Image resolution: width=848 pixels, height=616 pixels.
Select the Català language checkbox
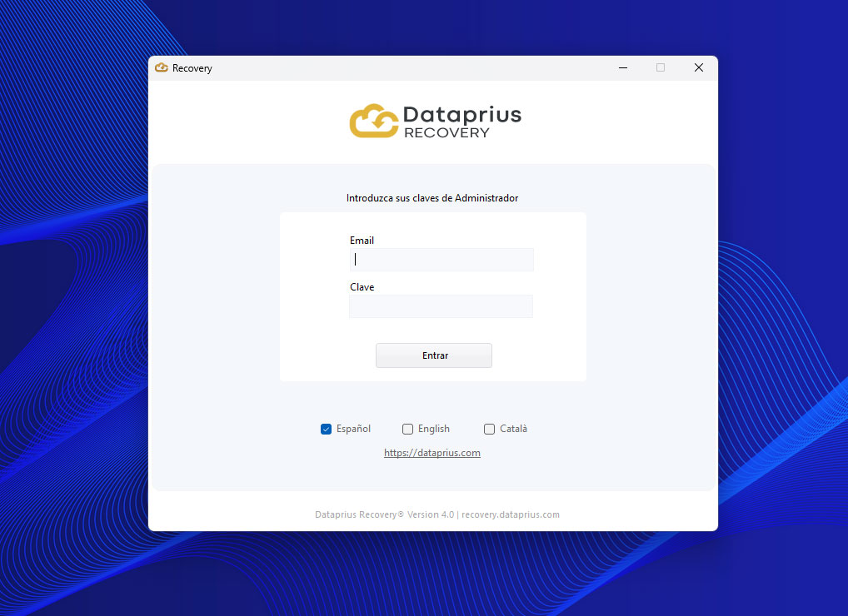coord(489,429)
